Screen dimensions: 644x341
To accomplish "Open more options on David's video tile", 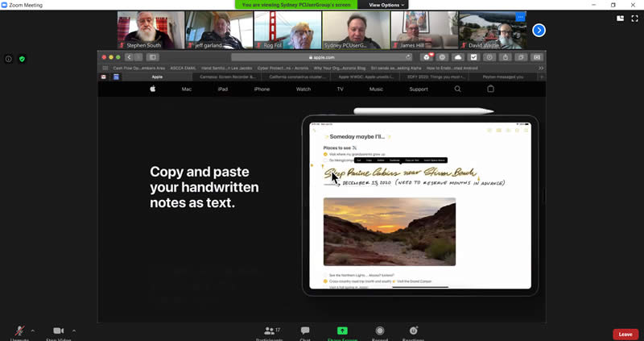I will tap(520, 17).
